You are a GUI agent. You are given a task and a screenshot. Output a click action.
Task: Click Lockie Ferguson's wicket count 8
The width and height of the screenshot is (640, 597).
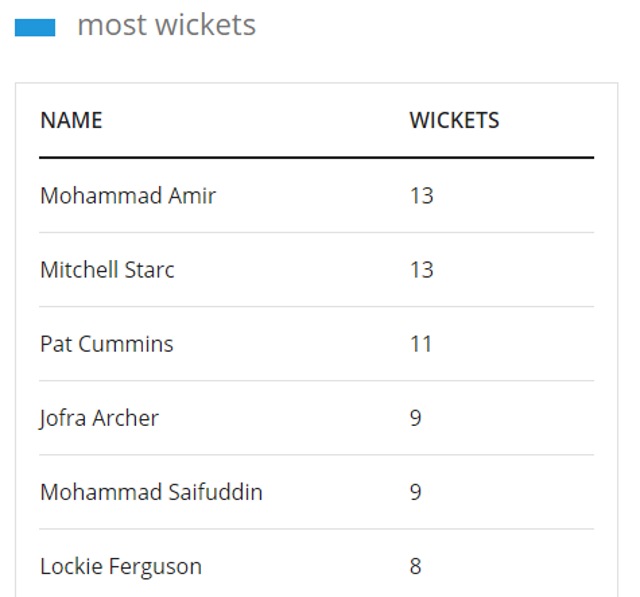[x=416, y=566]
